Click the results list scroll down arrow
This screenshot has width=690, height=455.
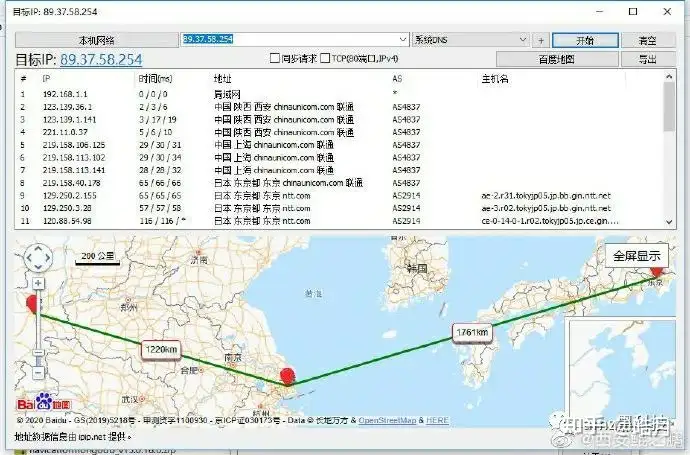(x=669, y=222)
